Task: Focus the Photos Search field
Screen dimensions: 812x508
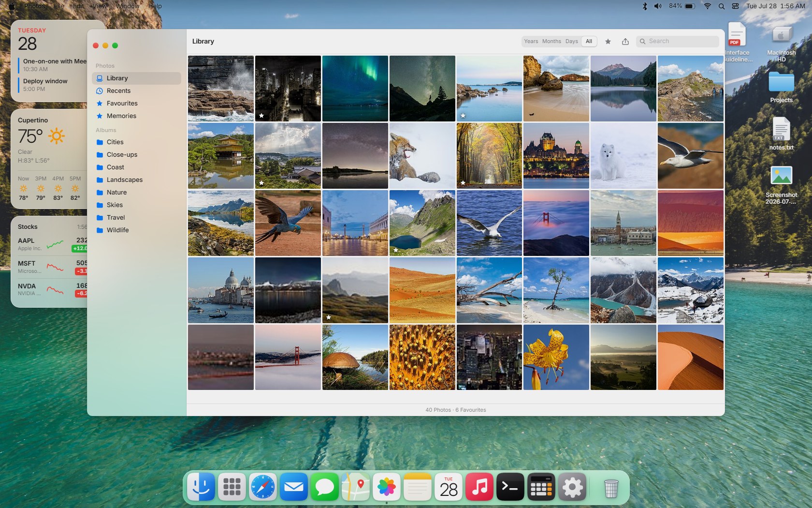Action: (678, 42)
